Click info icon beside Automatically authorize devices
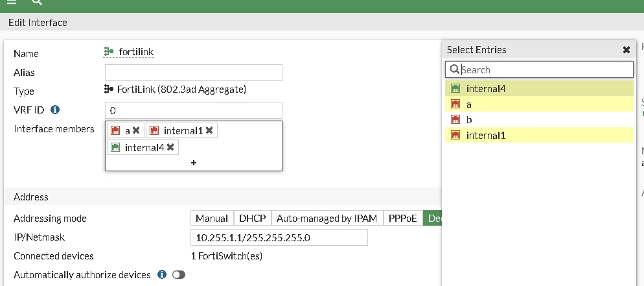 click(162, 274)
